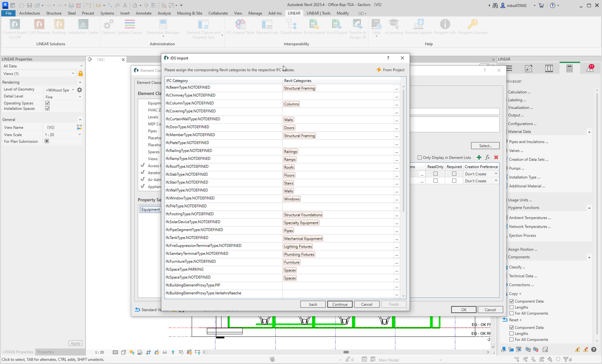Viewport: 602px width, 364px height.
Task: Open Level of Geometry settings gear
Action: point(79,90)
